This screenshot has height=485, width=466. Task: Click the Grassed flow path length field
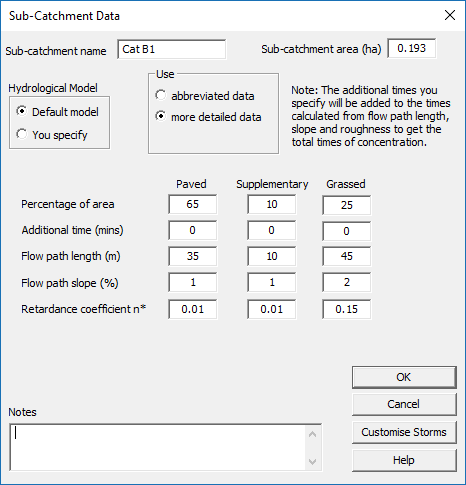click(x=347, y=256)
